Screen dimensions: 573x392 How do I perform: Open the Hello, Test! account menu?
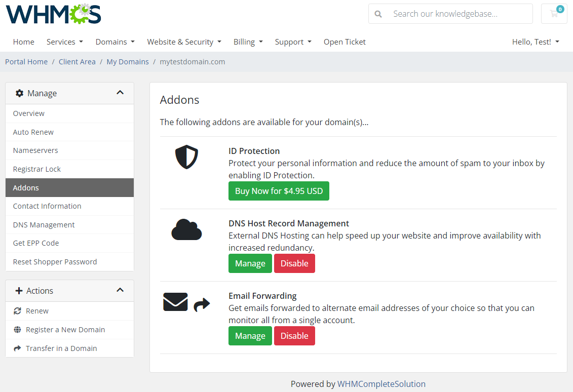(536, 42)
